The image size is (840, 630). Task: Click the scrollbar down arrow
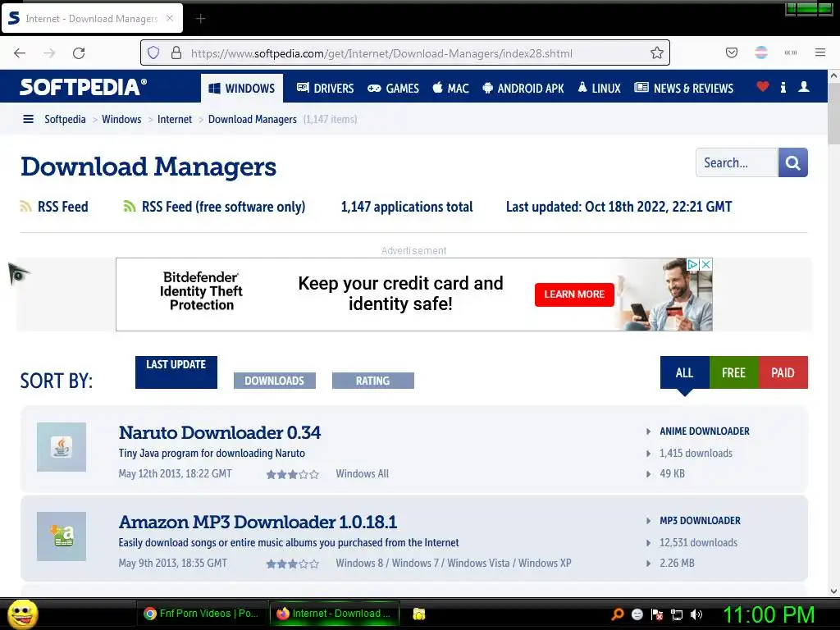833,591
